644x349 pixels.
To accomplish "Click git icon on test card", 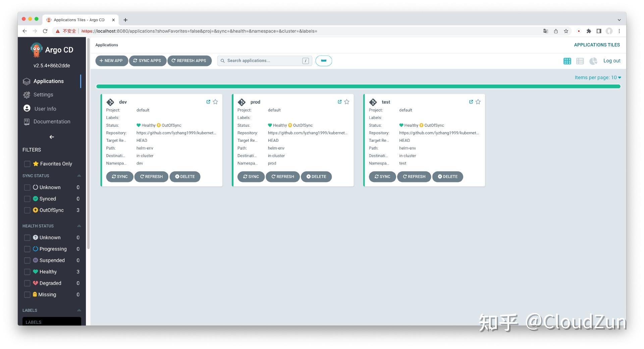I will (x=373, y=102).
